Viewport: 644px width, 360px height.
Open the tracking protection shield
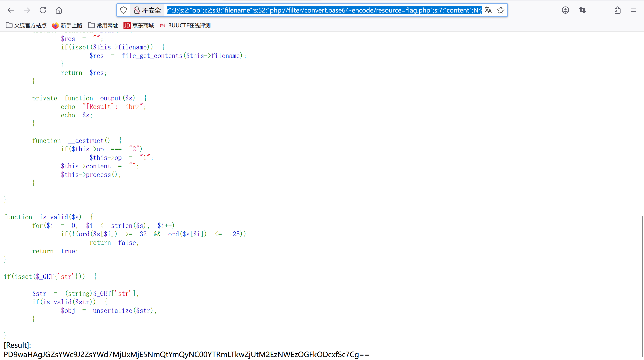[123, 10]
